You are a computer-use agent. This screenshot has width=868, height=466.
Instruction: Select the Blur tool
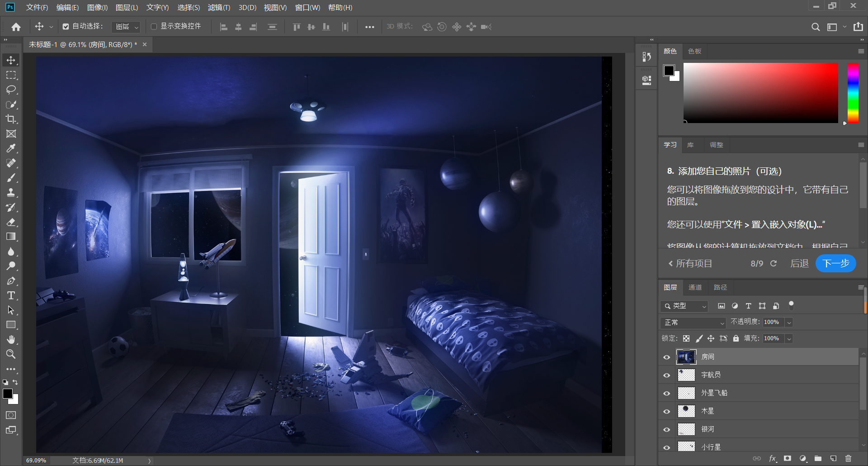11,252
